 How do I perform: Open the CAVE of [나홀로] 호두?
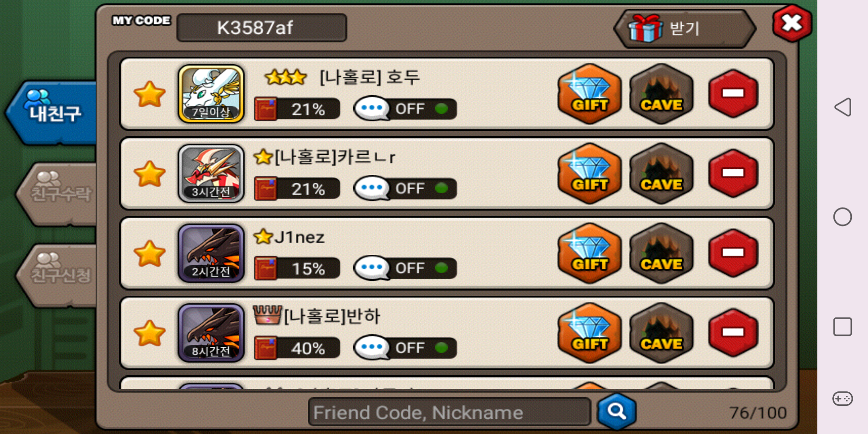click(x=661, y=94)
